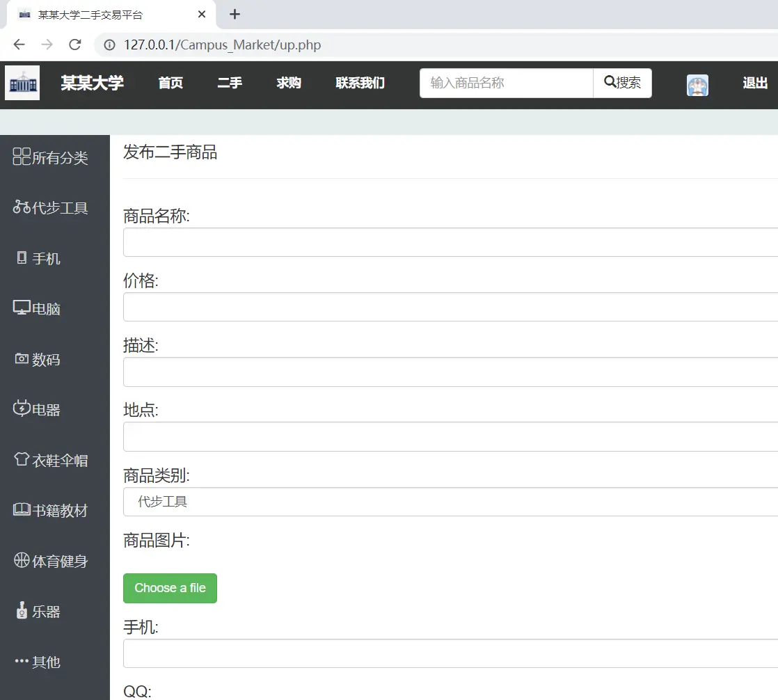778x700 pixels.
Task: Focus the 描述 input field
Action: pos(450,372)
